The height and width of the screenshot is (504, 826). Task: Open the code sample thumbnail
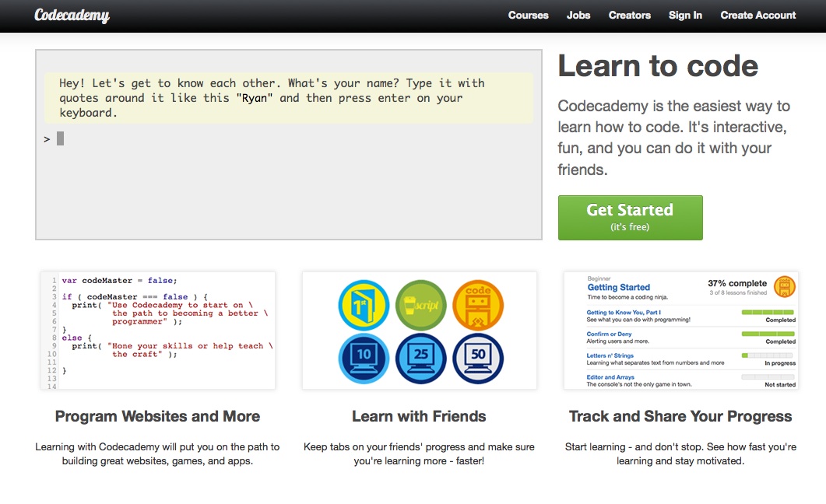tap(158, 331)
